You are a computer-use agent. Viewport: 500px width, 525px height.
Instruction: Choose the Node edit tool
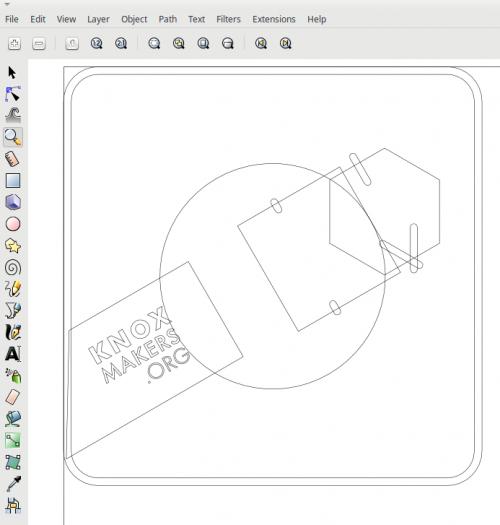[13, 94]
